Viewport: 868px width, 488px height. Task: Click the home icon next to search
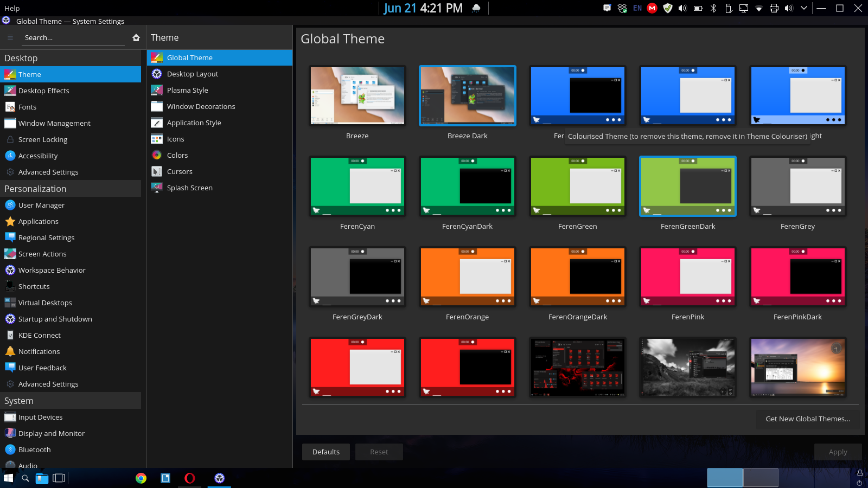[x=136, y=37]
